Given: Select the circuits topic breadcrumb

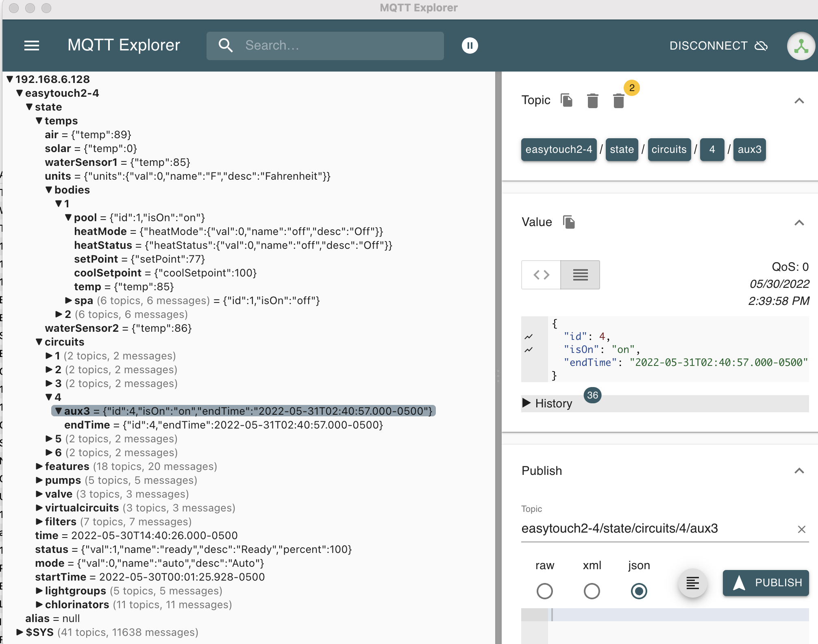Looking at the screenshot, I should pos(669,150).
